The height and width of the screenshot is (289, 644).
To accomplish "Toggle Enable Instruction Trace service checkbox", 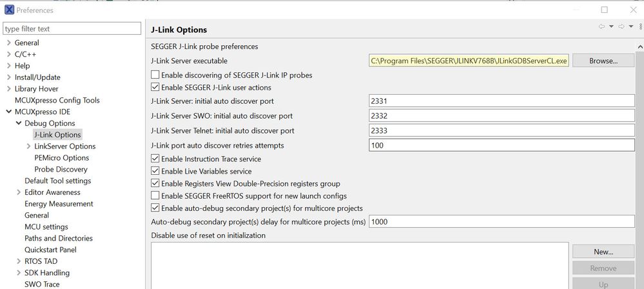I will [155, 159].
